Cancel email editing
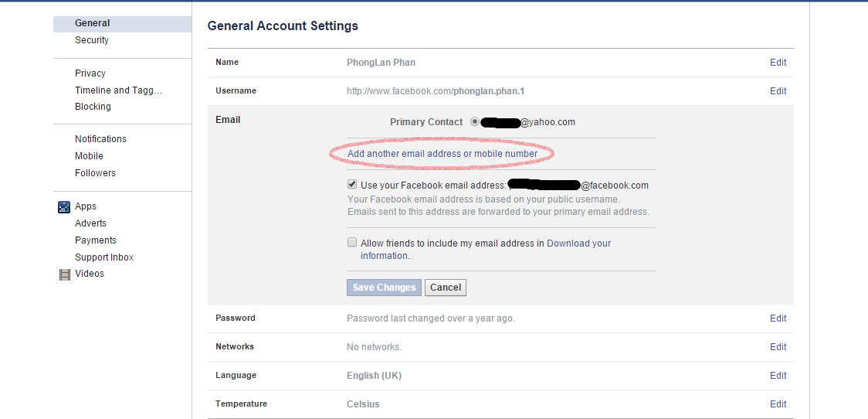This screenshot has height=419, width=868. tap(446, 288)
